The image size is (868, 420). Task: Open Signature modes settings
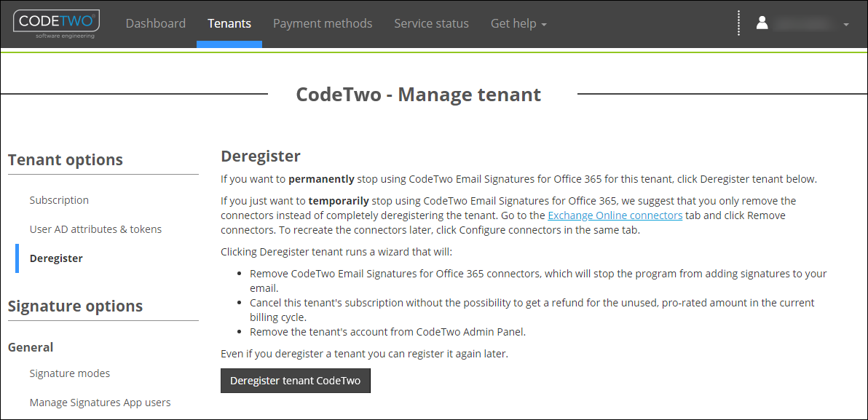70,373
